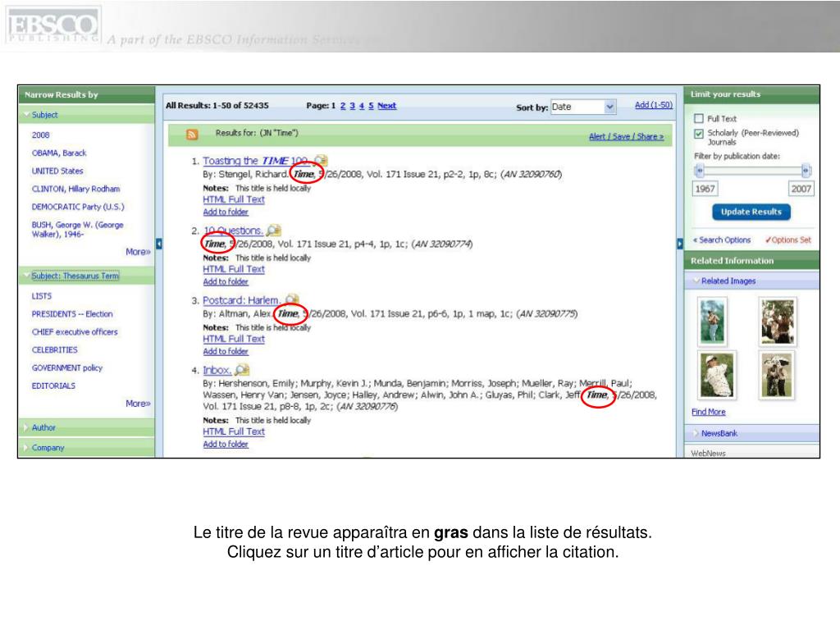The width and height of the screenshot is (840, 630).
Task: Collapse right panel with blue arrow
Action: pos(680,244)
